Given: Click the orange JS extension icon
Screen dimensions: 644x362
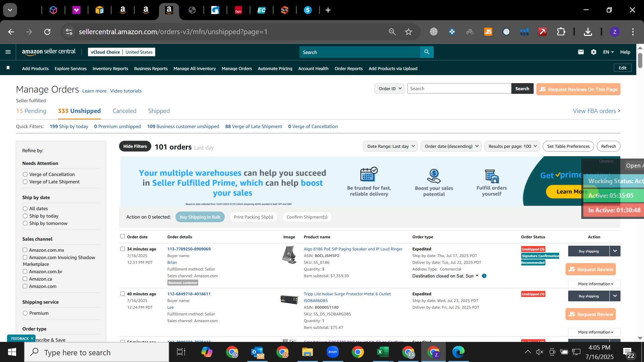Looking at the screenshot, I should 488,32.
